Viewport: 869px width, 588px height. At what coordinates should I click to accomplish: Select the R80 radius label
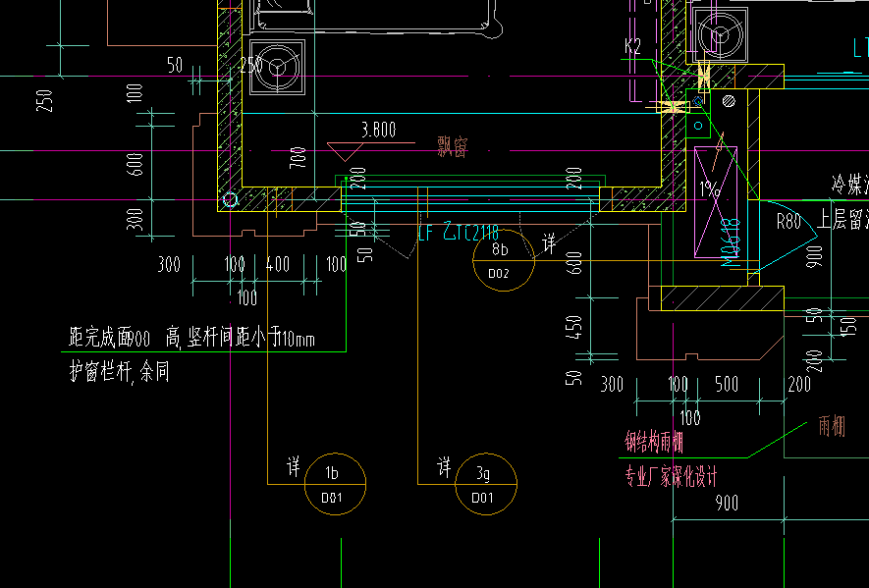[x=788, y=222]
